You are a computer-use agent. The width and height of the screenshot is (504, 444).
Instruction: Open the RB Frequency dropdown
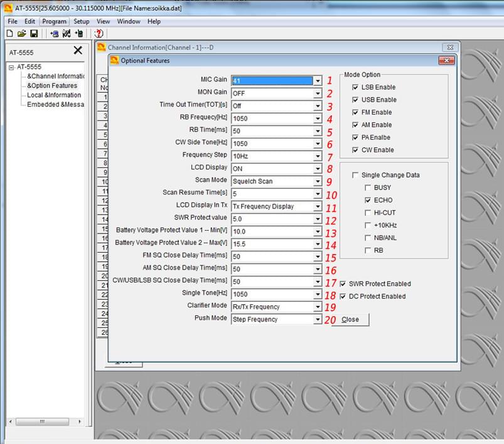tap(318, 119)
